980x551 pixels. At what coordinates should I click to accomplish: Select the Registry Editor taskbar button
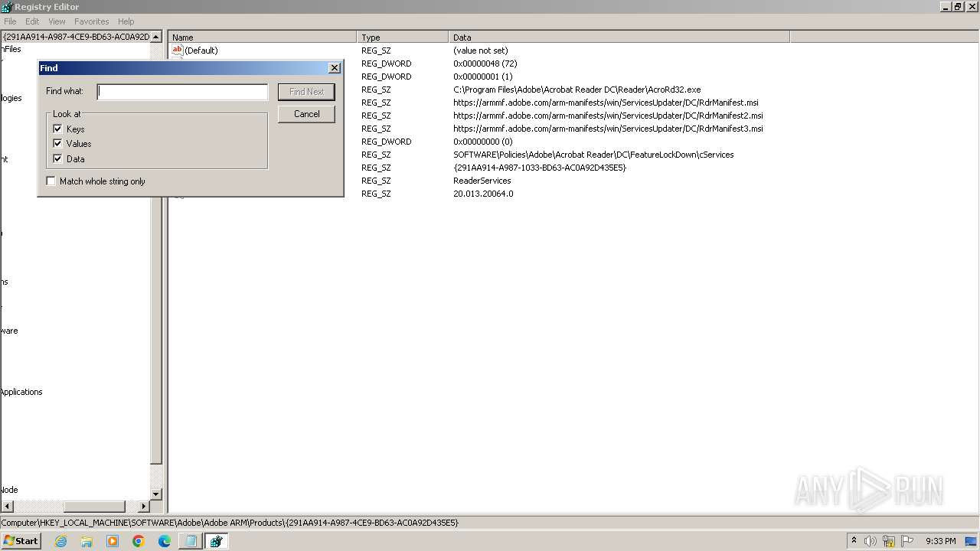click(x=217, y=541)
